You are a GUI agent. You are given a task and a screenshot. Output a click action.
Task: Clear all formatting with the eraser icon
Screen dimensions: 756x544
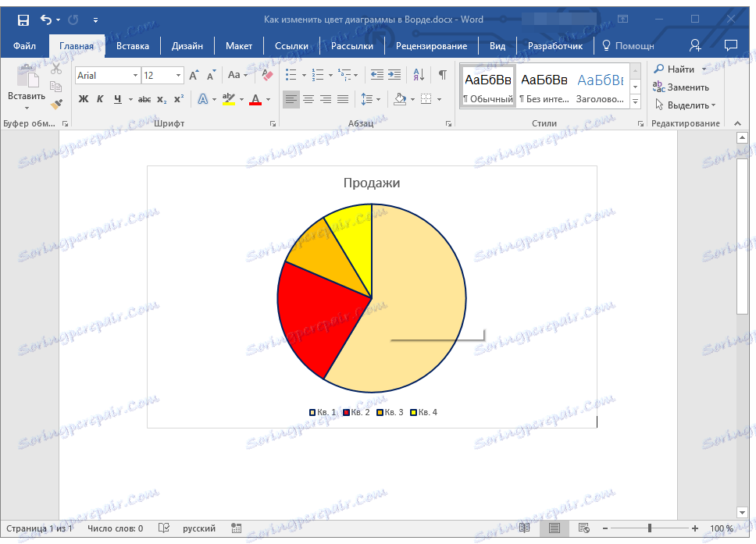click(x=267, y=75)
